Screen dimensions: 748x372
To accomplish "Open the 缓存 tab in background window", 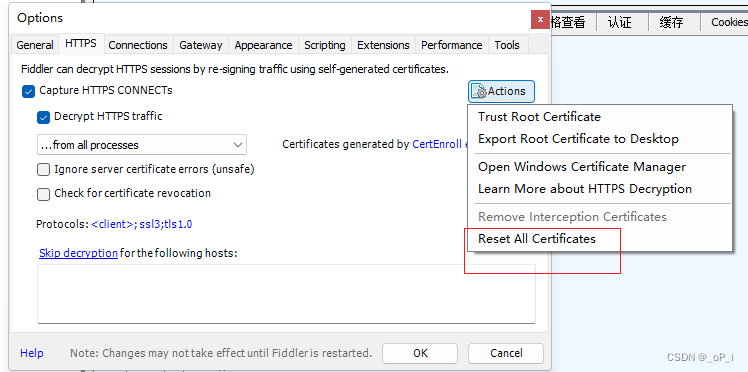I will (671, 22).
